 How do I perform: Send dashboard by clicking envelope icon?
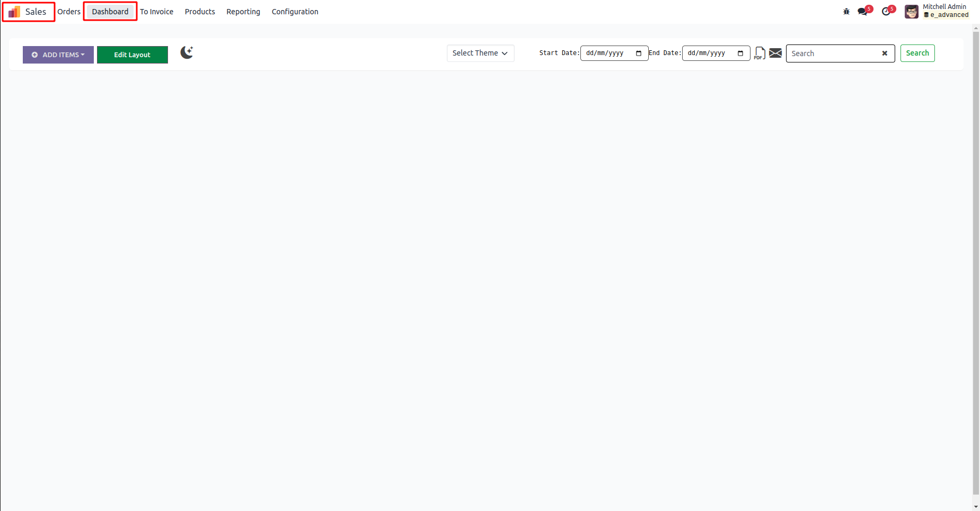click(775, 53)
